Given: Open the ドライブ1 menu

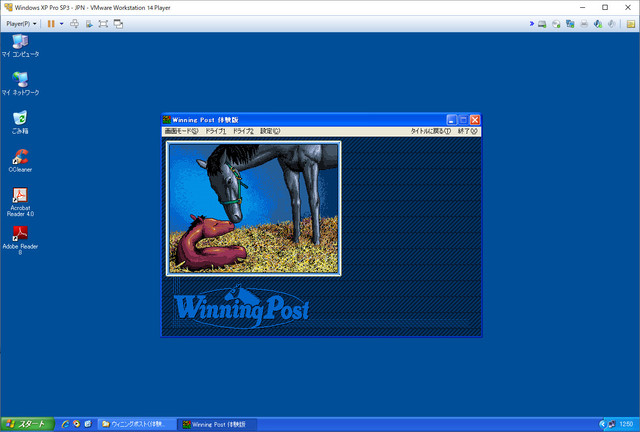Looking at the screenshot, I should (x=215, y=131).
